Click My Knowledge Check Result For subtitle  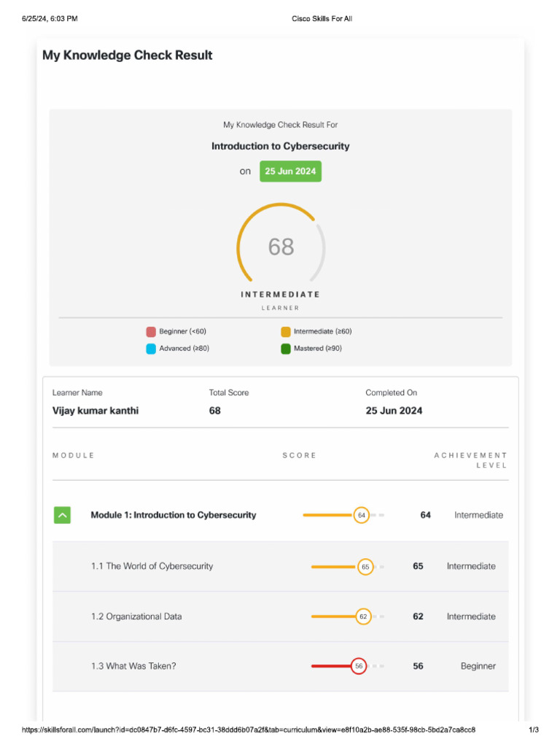(281, 125)
